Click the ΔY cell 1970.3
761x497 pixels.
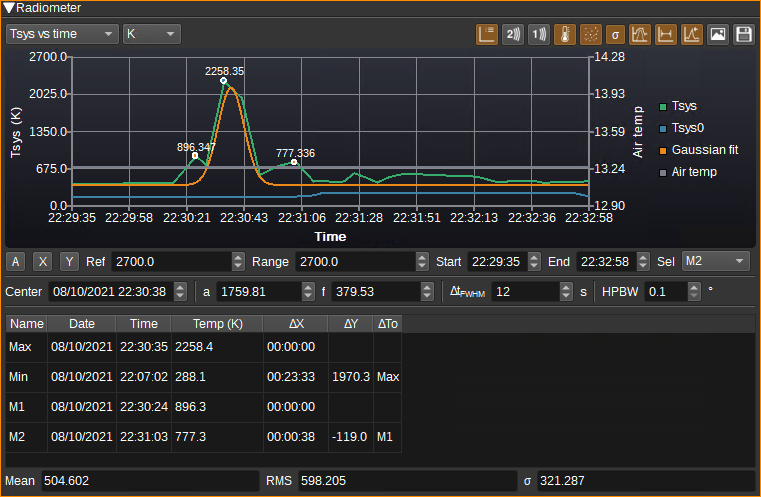click(350, 377)
